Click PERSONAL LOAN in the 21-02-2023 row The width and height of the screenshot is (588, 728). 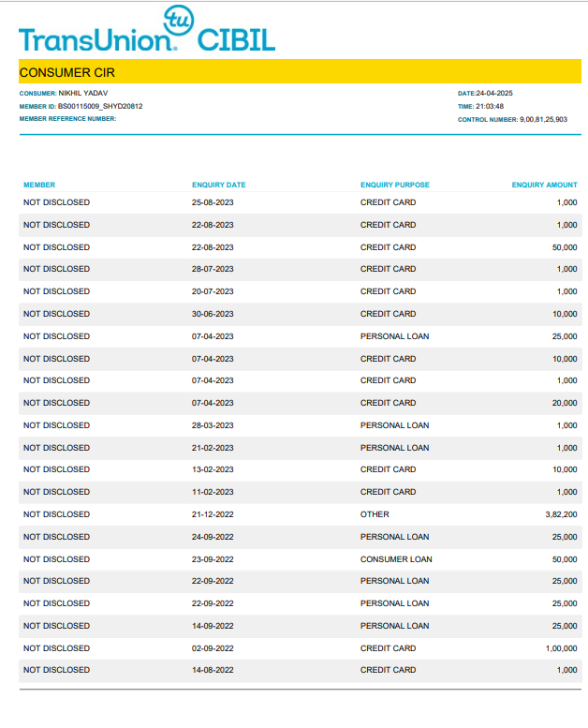(394, 448)
